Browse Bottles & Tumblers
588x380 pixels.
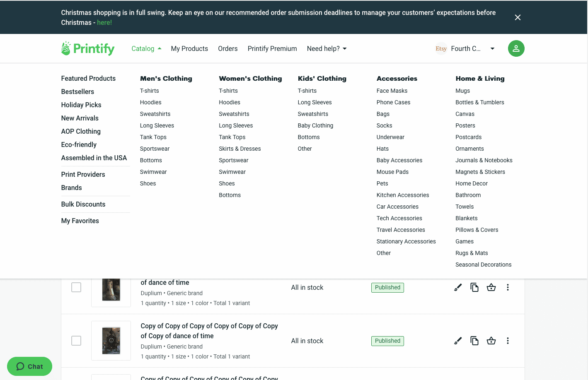(479, 102)
